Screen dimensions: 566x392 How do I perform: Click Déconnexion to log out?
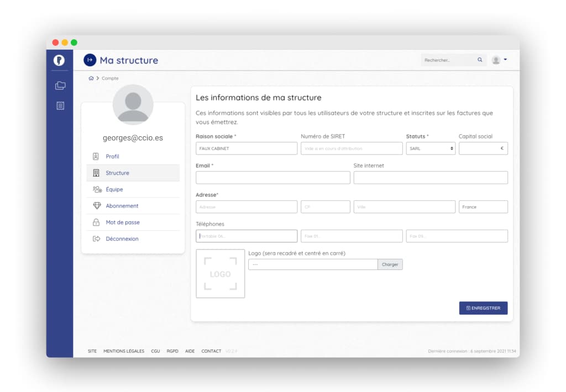(122, 239)
